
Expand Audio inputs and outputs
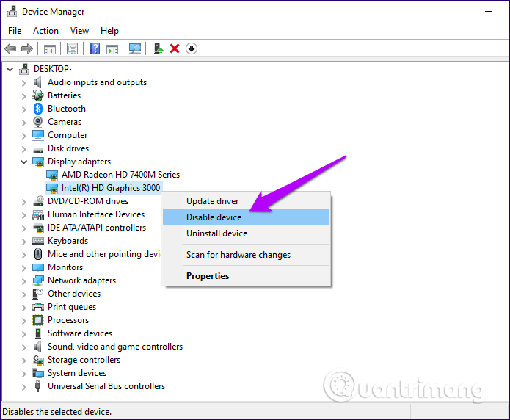(x=23, y=83)
